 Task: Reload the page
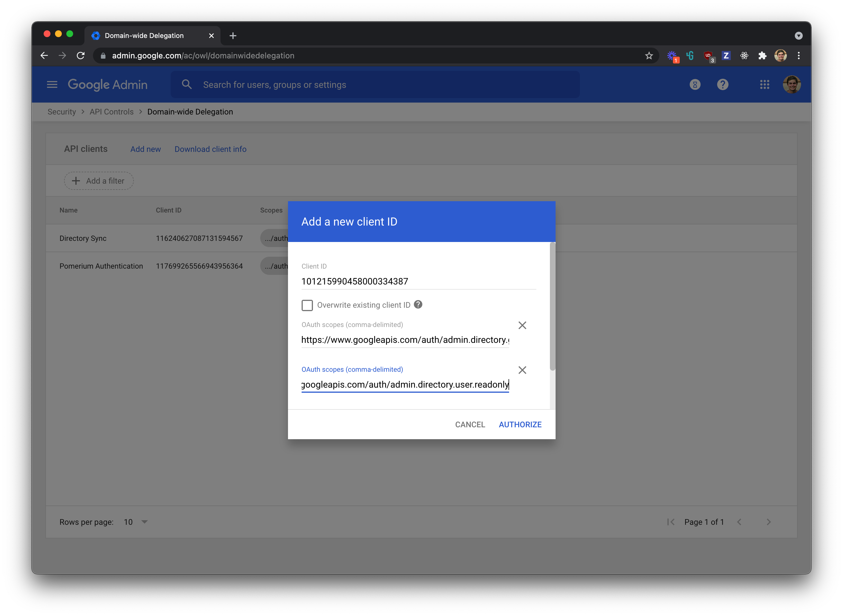point(81,56)
